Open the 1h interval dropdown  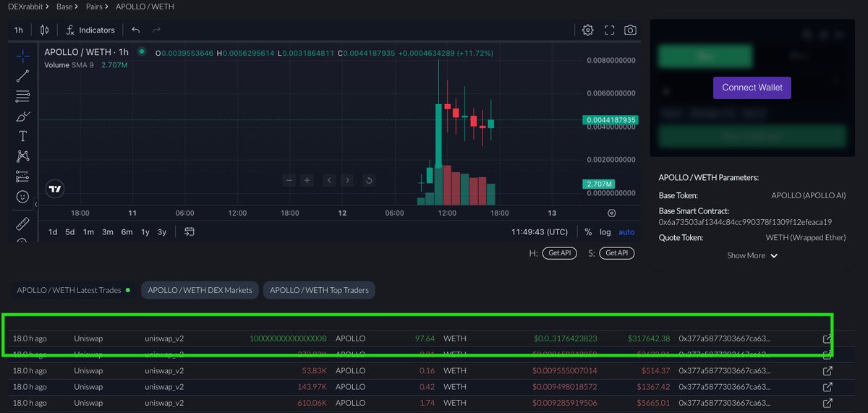coord(19,30)
